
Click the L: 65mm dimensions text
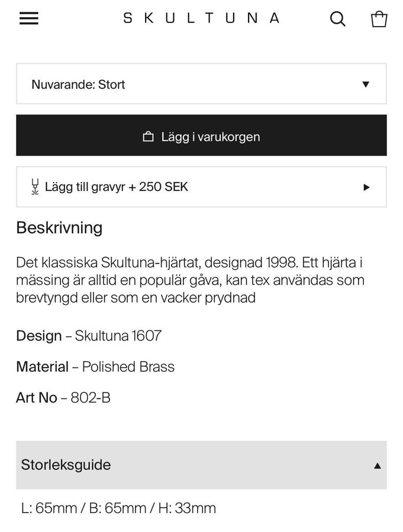pyautogui.click(x=118, y=508)
